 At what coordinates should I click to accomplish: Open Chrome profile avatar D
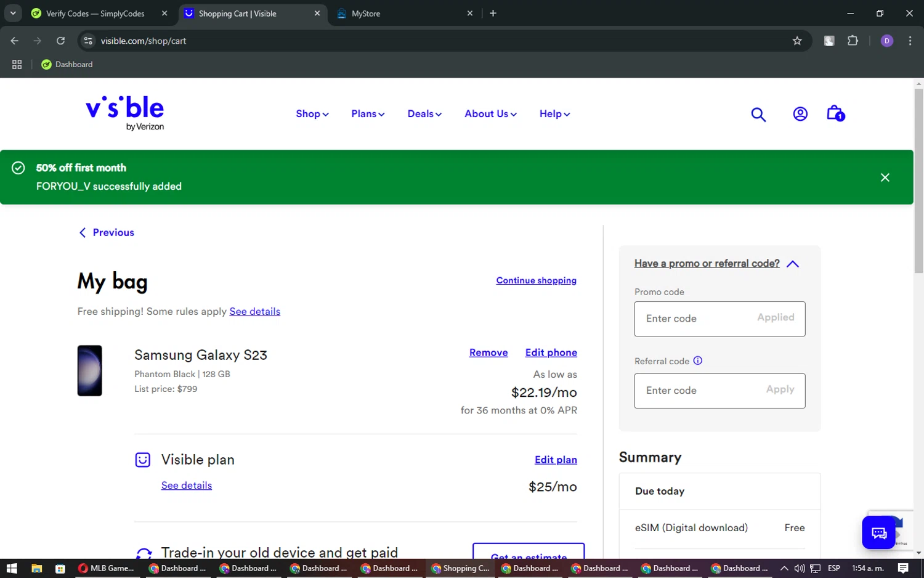point(887,41)
